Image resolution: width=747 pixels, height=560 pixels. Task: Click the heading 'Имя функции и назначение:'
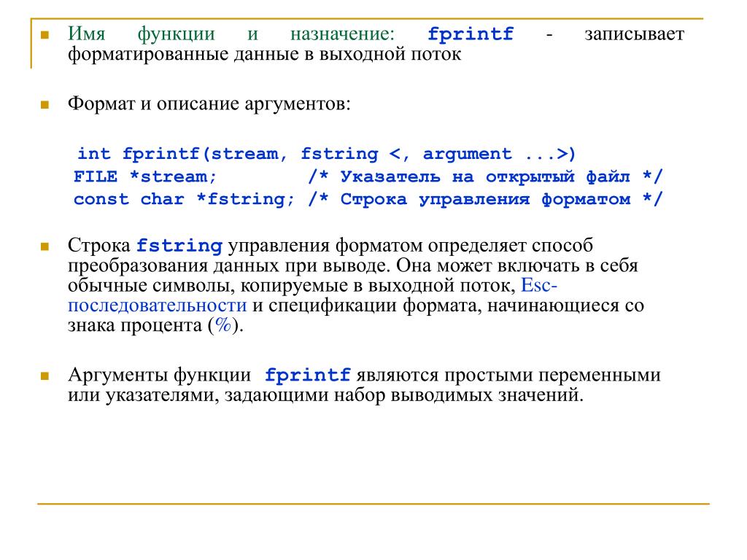click(231, 34)
